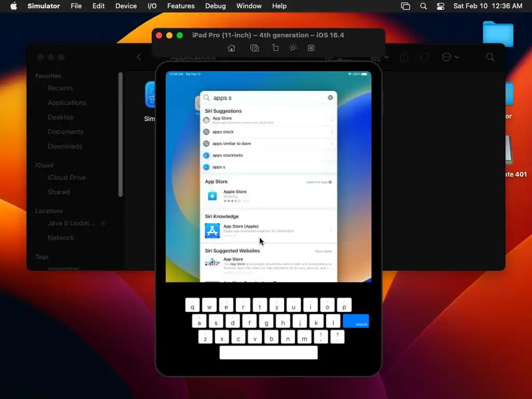This screenshot has height=399, width=532.
Task: Open Control Center in the menu bar
Action: [441, 6]
